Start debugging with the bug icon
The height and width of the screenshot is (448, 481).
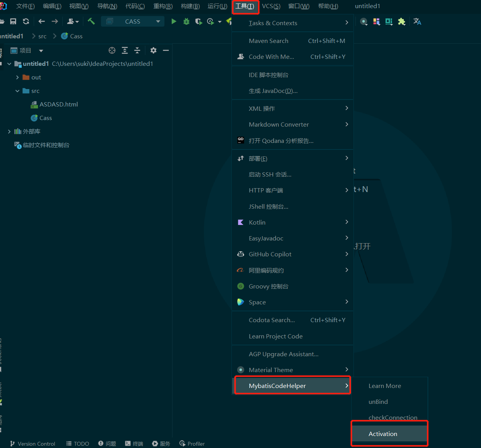186,21
